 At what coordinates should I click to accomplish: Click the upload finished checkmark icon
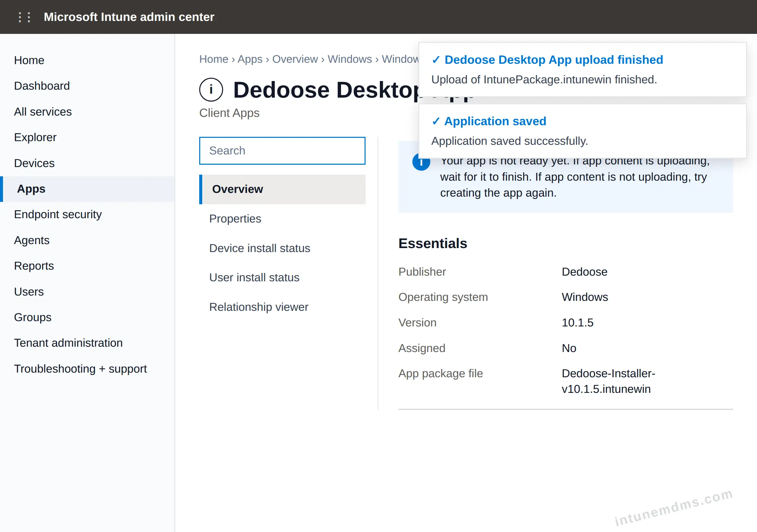coord(436,60)
